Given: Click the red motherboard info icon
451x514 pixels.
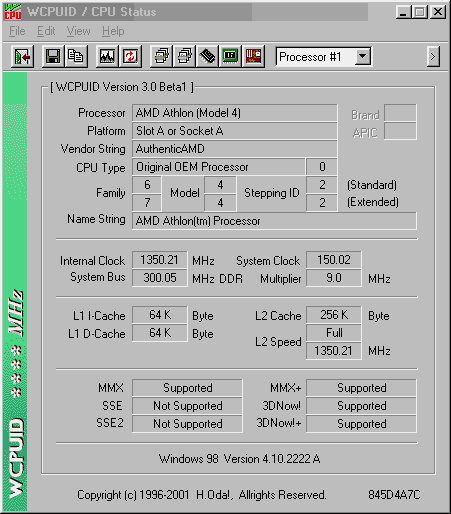Looking at the screenshot, I should pos(253,56).
